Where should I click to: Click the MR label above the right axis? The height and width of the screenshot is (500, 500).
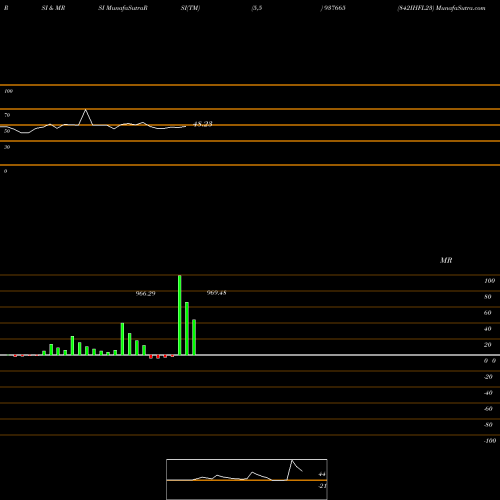click(x=446, y=260)
